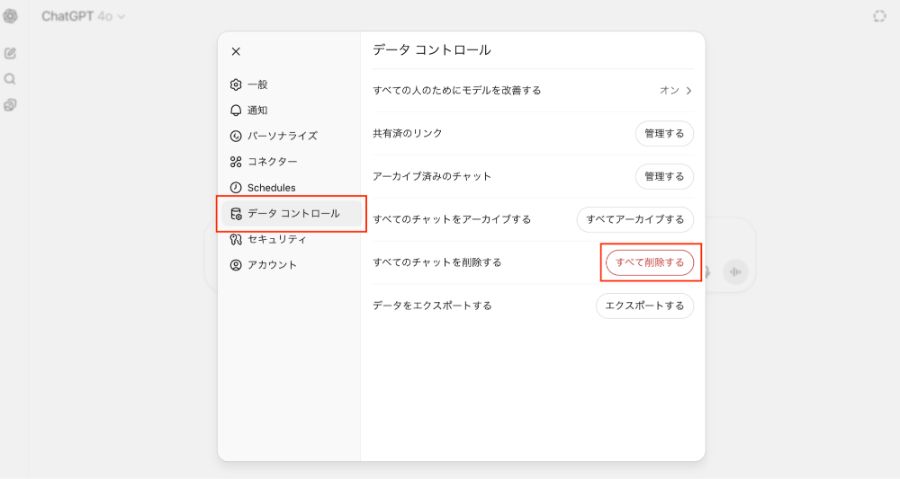Click the すべてアーカイブする button
900x479 pixels.
coord(635,220)
